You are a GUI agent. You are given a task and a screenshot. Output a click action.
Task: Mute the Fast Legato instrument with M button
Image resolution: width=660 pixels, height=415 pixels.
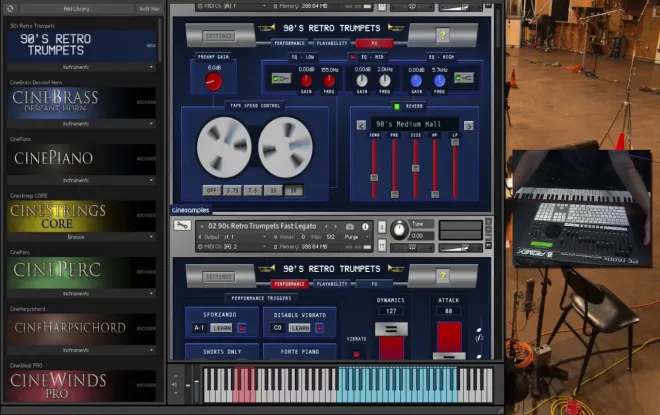(382, 245)
